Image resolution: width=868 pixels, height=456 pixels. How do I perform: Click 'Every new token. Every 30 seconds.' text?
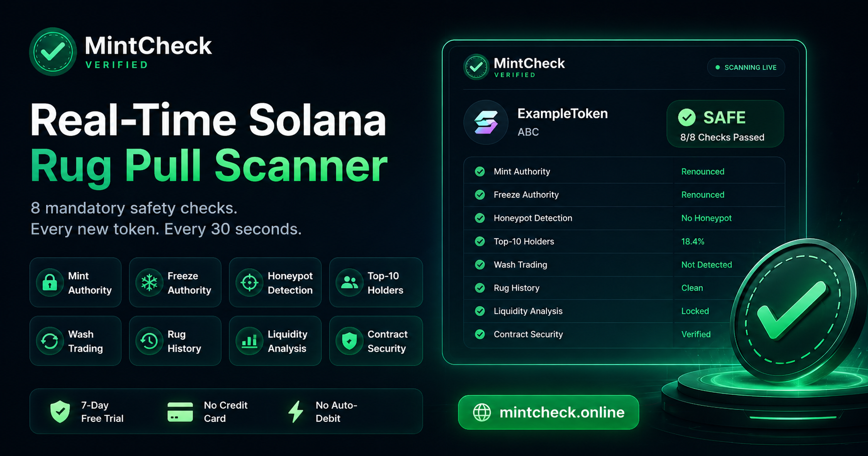click(166, 229)
